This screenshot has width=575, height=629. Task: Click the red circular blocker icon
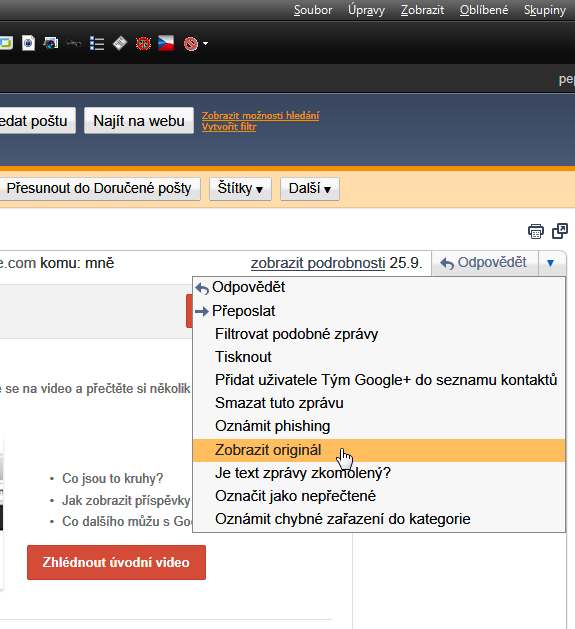coord(191,43)
